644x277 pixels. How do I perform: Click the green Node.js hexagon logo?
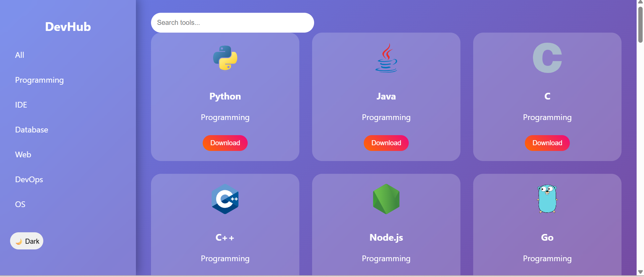[386, 199]
